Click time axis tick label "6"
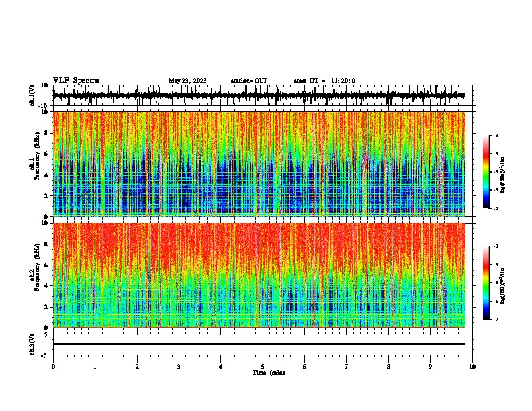 click(305, 367)
